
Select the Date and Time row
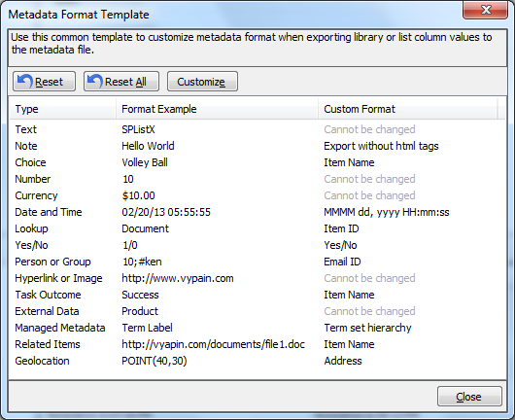257,212
